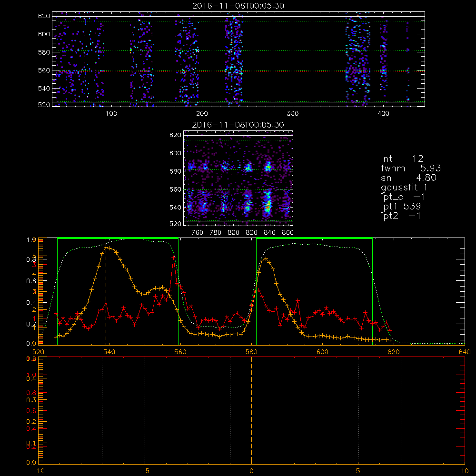Click the "820" x-axis tick label
476x476 pixels.
click(252, 233)
